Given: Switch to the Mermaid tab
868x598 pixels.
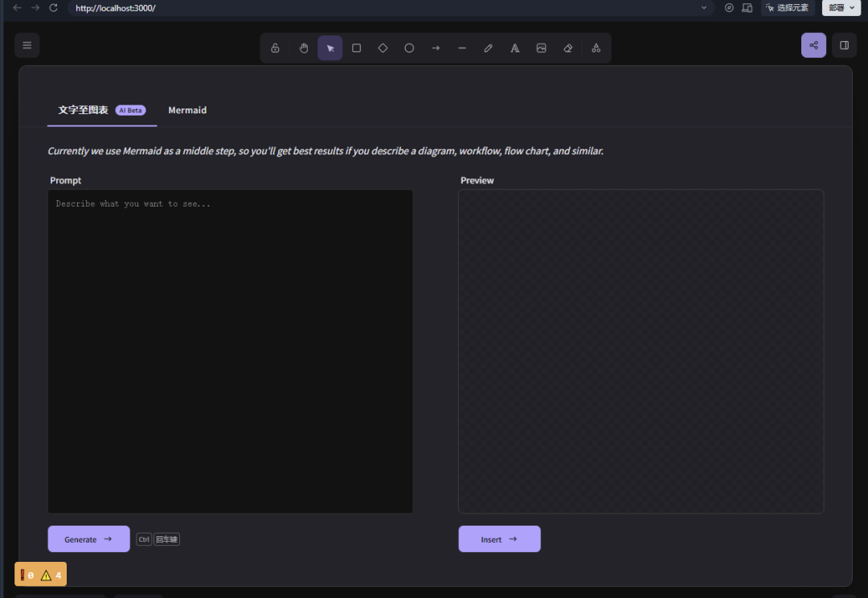Looking at the screenshot, I should pyautogui.click(x=187, y=110).
